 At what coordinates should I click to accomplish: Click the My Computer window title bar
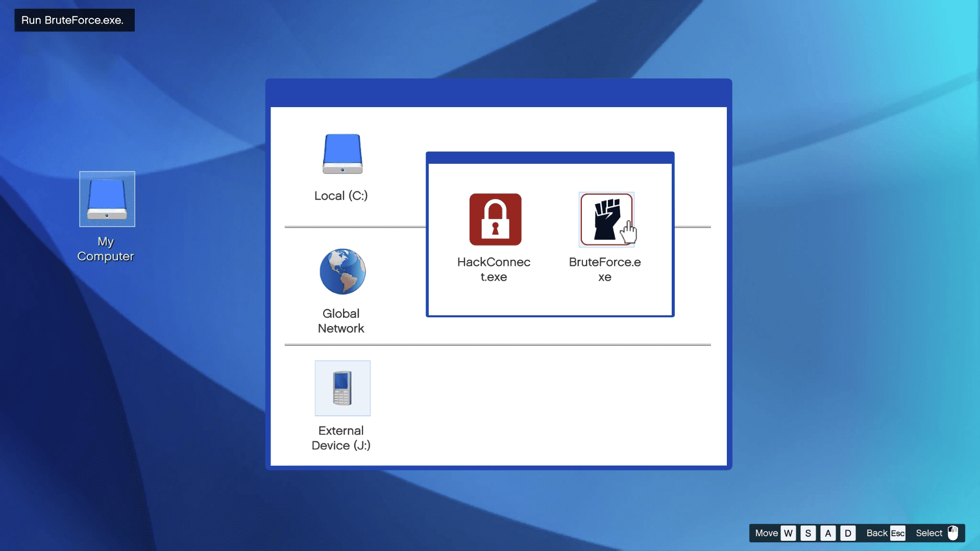(x=499, y=93)
